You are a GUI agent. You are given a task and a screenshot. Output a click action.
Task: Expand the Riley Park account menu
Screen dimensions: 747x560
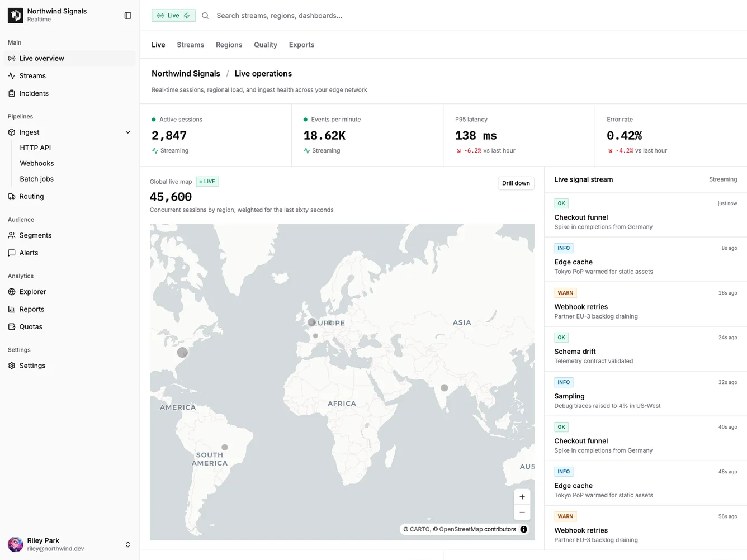click(128, 544)
